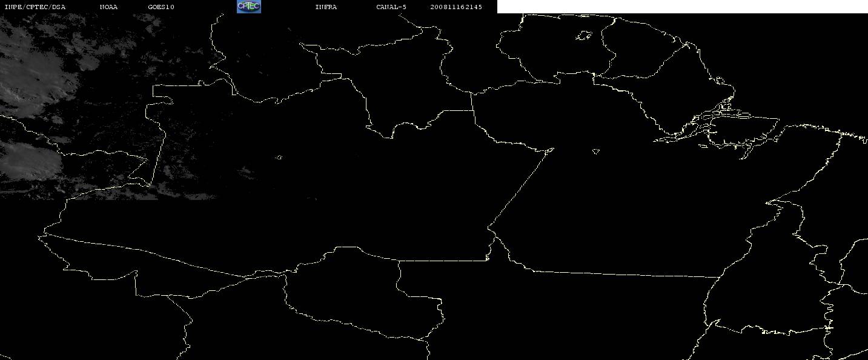Select the INFRA header label

(x=326, y=7)
